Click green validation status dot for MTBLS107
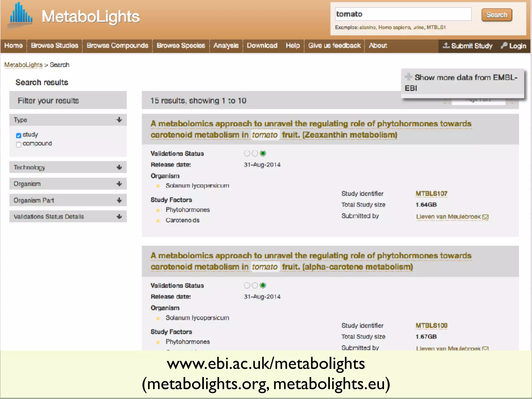Screen dimensions: 532x399 pyautogui.click(x=263, y=154)
